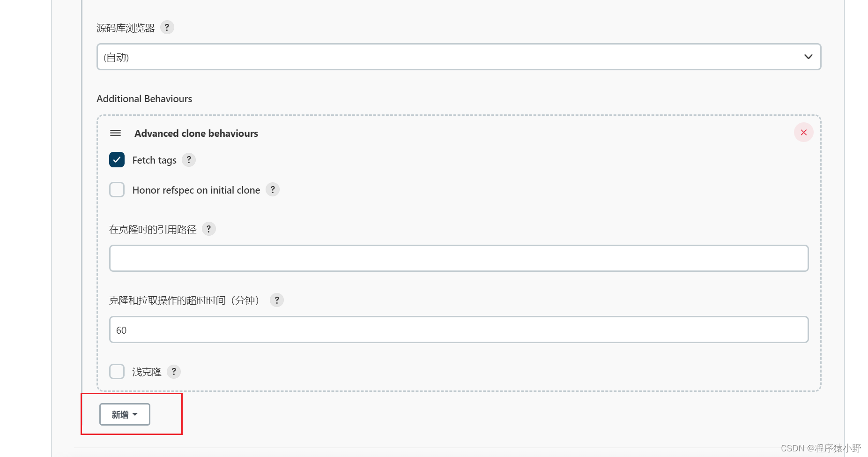This screenshot has height=457, width=868.
Task: Click the 在克隆时的引用路径 text field
Action: click(459, 258)
